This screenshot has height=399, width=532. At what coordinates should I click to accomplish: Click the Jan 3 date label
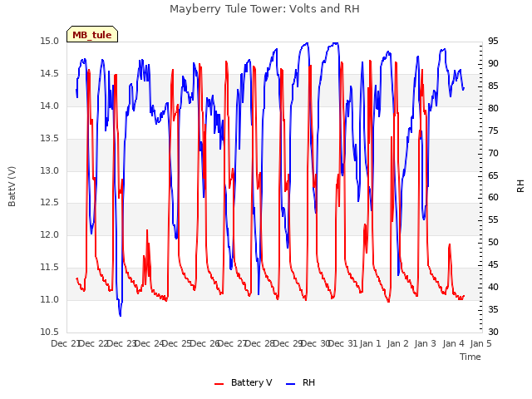click(425, 343)
